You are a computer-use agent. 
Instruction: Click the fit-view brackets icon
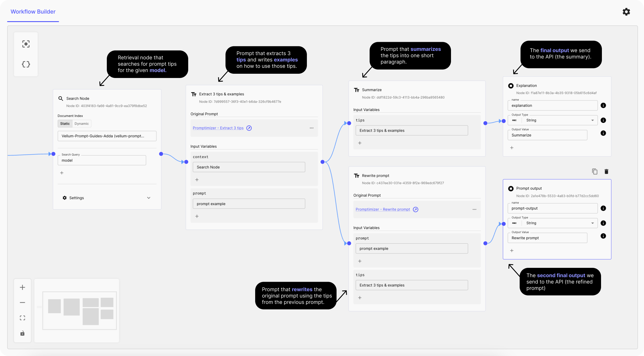[22, 318]
